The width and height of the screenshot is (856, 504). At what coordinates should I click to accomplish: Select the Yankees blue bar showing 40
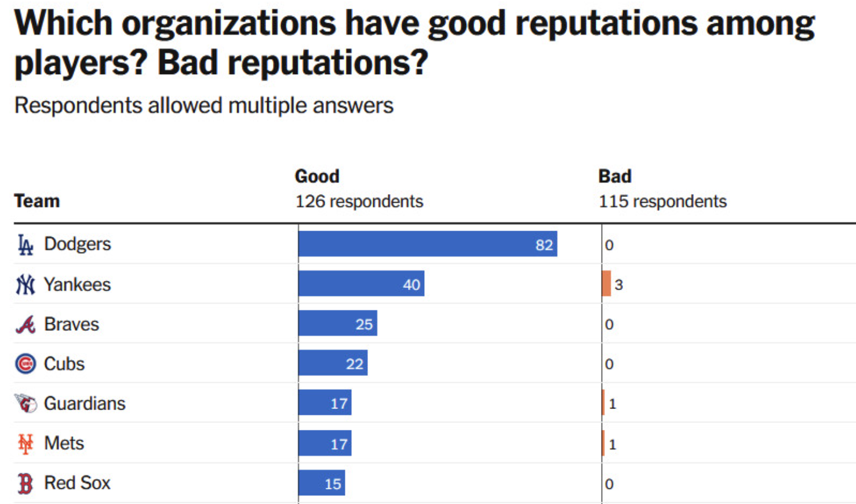tap(361, 284)
